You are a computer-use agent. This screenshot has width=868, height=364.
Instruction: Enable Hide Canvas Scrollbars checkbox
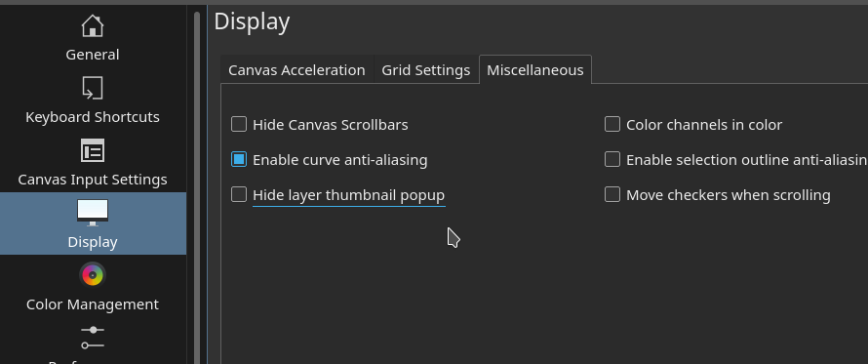click(x=239, y=124)
